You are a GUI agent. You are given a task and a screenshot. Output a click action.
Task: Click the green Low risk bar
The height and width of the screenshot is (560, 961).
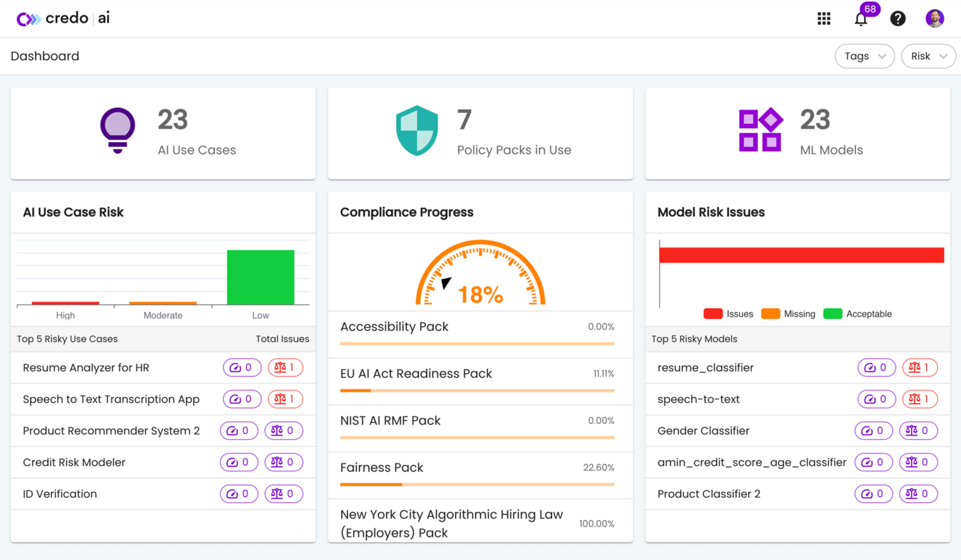[x=260, y=277]
